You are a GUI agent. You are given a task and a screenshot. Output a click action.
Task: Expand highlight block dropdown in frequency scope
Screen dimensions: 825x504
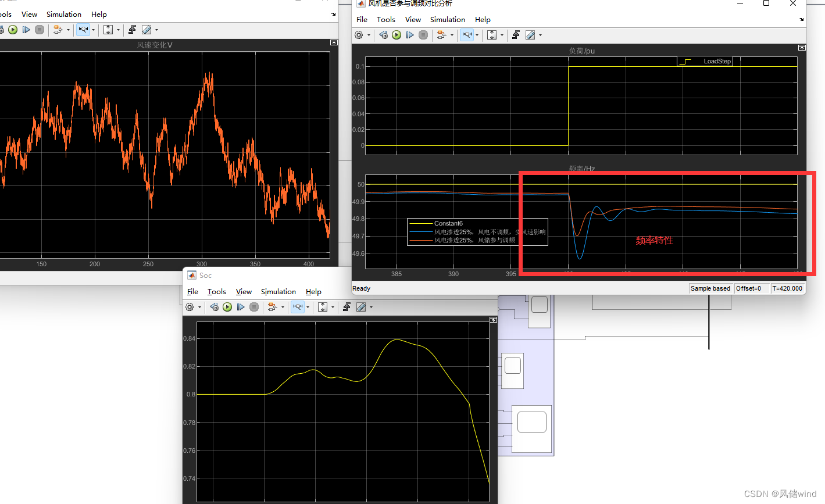(452, 35)
